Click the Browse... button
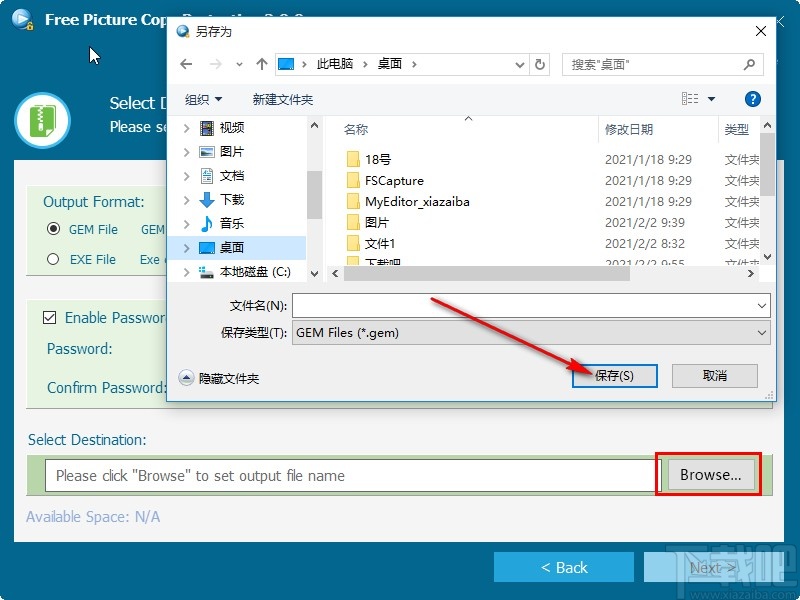The width and height of the screenshot is (800, 600). (711, 475)
